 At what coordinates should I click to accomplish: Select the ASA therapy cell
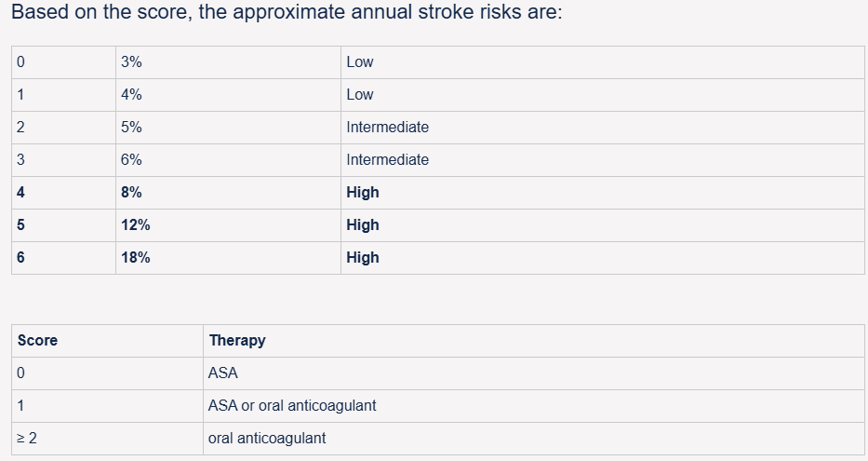[x=534, y=373]
